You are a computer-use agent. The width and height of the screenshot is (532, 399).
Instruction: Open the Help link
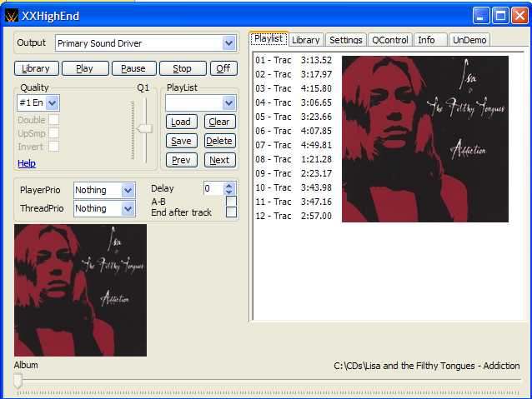[27, 163]
